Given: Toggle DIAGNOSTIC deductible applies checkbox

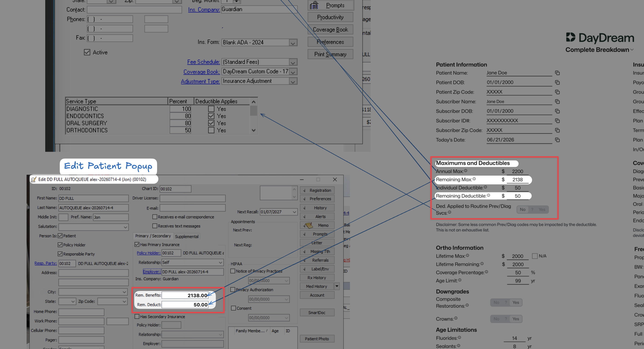Looking at the screenshot, I should tap(211, 109).
